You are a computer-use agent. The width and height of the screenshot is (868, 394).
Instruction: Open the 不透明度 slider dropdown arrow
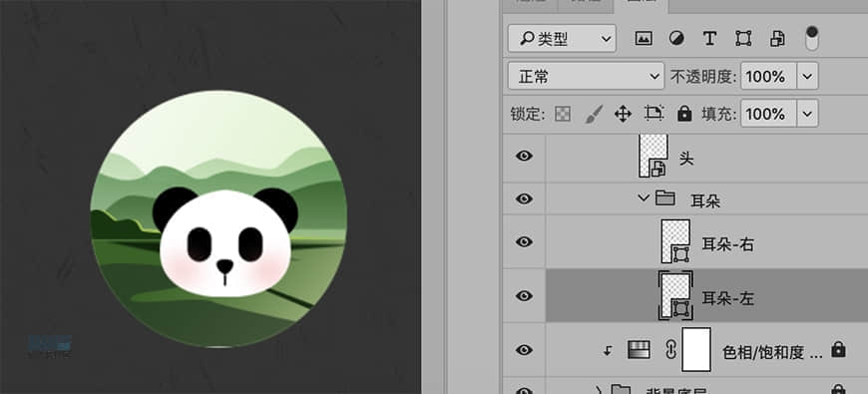pyautogui.click(x=807, y=76)
